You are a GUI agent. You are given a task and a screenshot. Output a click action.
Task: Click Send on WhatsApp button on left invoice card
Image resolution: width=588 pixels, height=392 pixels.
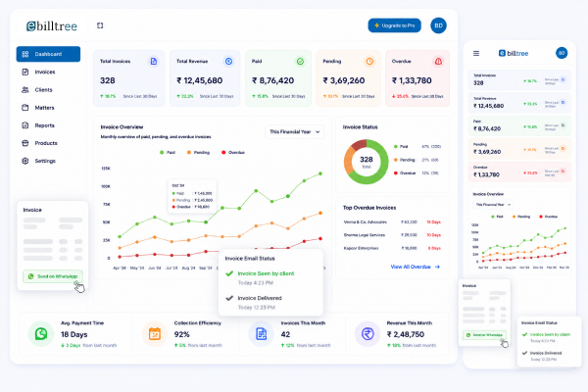(53, 276)
